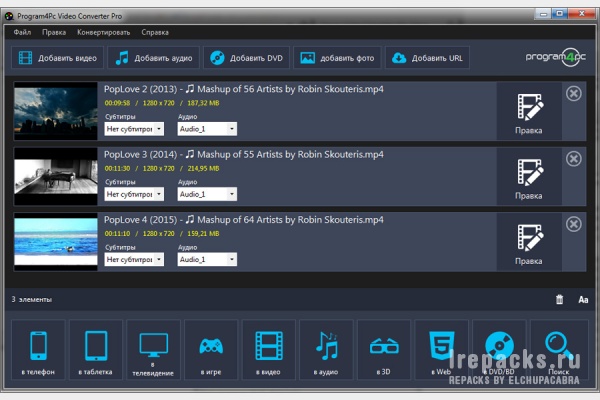600x400 pixels.
Task: Click the 187,32 MB file size value
Action: pyautogui.click(x=203, y=103)
